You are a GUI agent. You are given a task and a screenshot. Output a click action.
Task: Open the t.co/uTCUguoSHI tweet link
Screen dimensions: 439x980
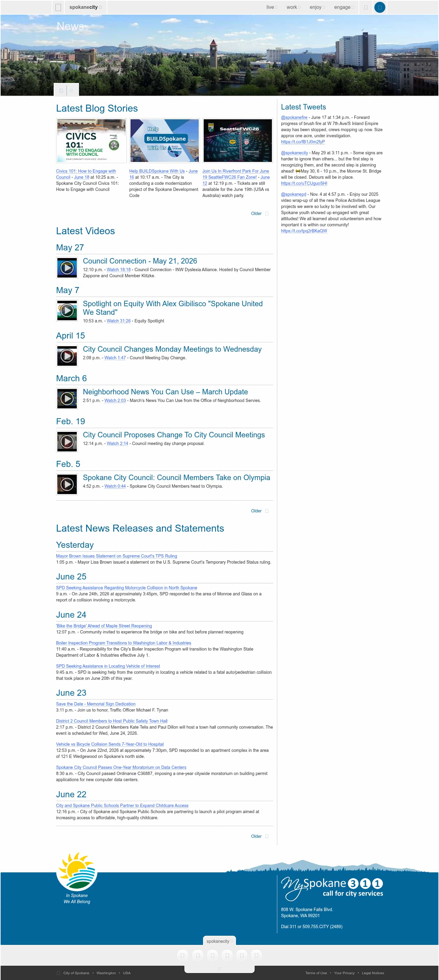(304, 183)
